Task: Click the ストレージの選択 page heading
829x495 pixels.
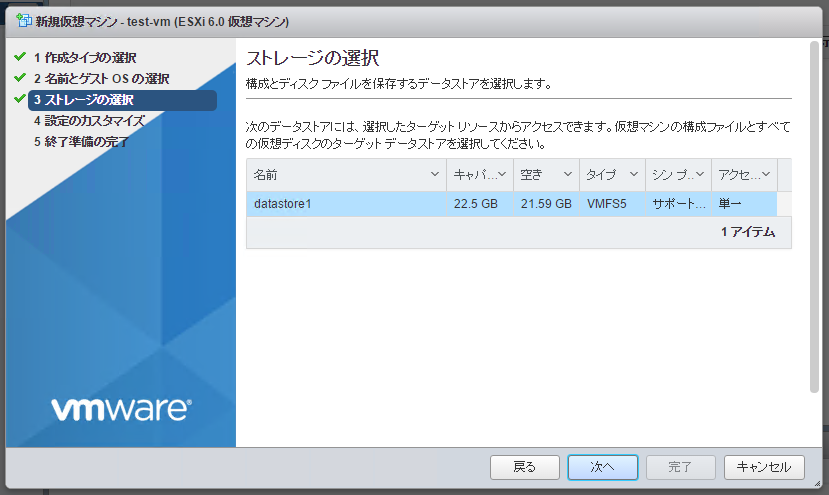Action: point(312,57)
